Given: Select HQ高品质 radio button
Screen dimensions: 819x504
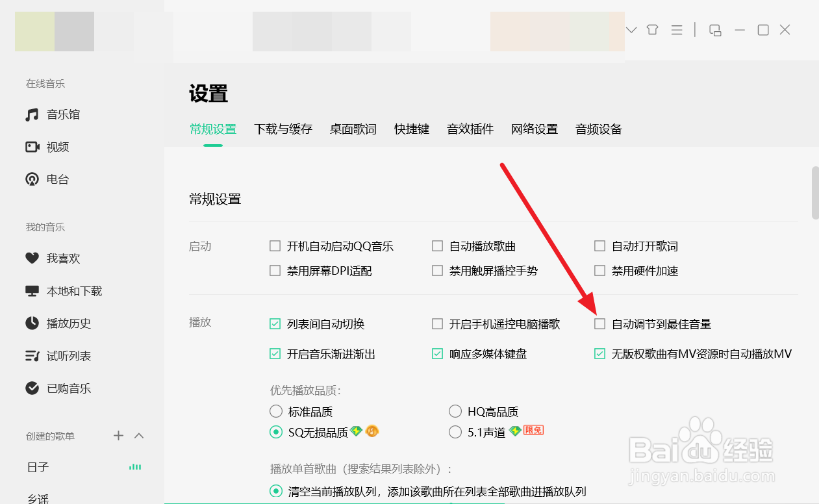Looking at the screenshot, I should coord(455,411).
